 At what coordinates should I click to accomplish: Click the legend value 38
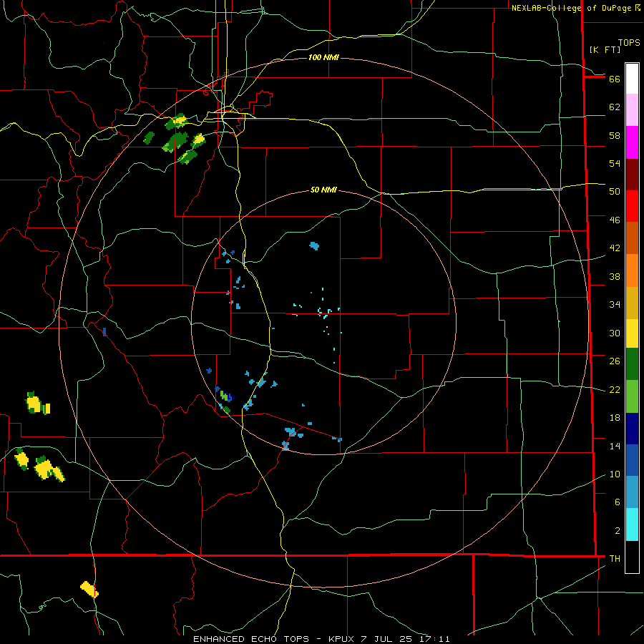[x=615, y=276]
